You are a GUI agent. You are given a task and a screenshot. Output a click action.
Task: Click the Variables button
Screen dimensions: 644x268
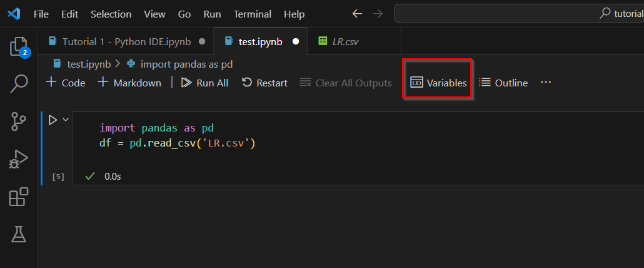(x=438, y=83)
